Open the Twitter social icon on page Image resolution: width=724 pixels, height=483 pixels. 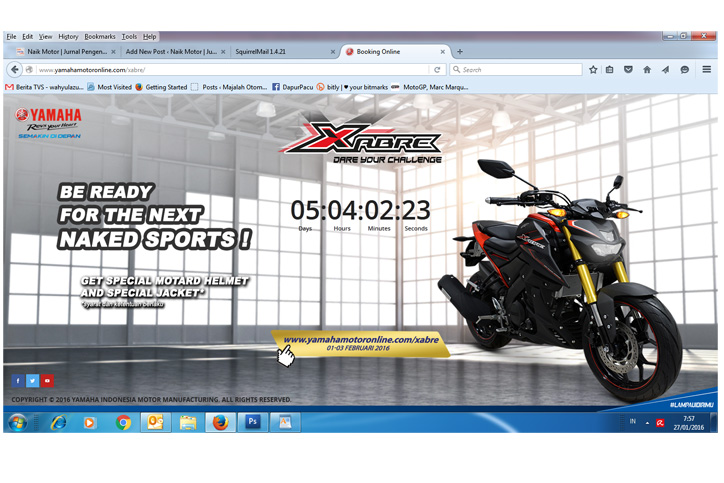[x=32, y=380]
